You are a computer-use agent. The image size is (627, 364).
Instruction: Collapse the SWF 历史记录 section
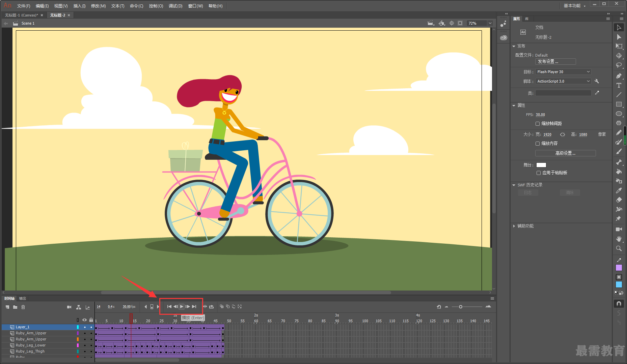[514, 185]
